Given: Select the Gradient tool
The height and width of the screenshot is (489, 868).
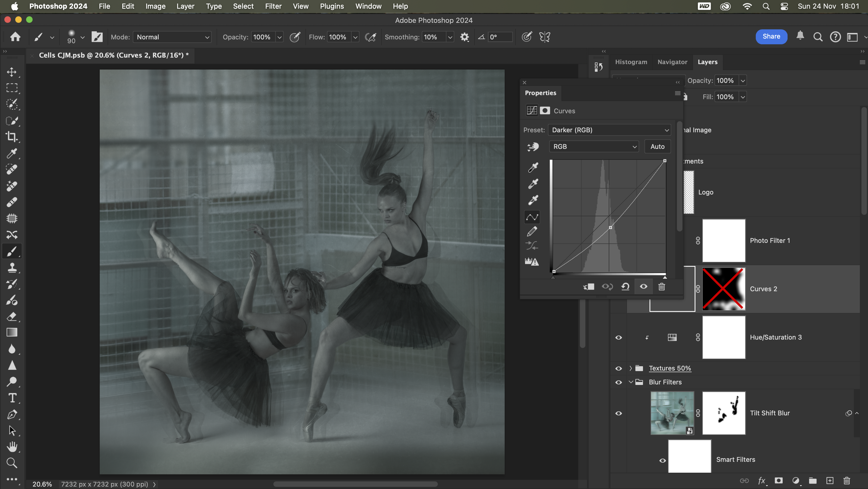Looking at the screenshot, I should [12, 333].
